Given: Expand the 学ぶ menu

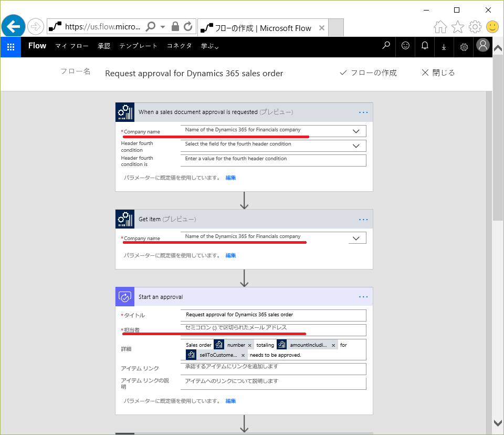Looking at the screenshot, I should (x=209, y=46).
